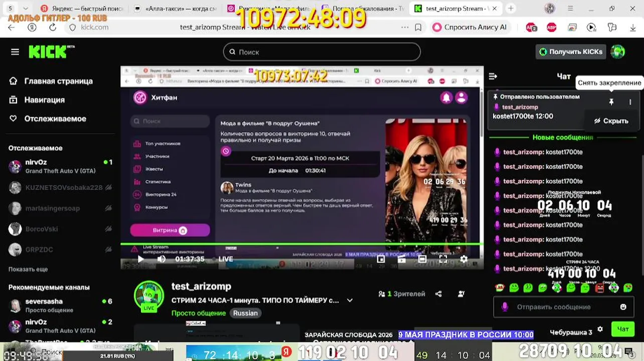Image resolution: width=644 pixels, height=361 pixels.
Task: Enable mini player mode
Action: point(381,259)
